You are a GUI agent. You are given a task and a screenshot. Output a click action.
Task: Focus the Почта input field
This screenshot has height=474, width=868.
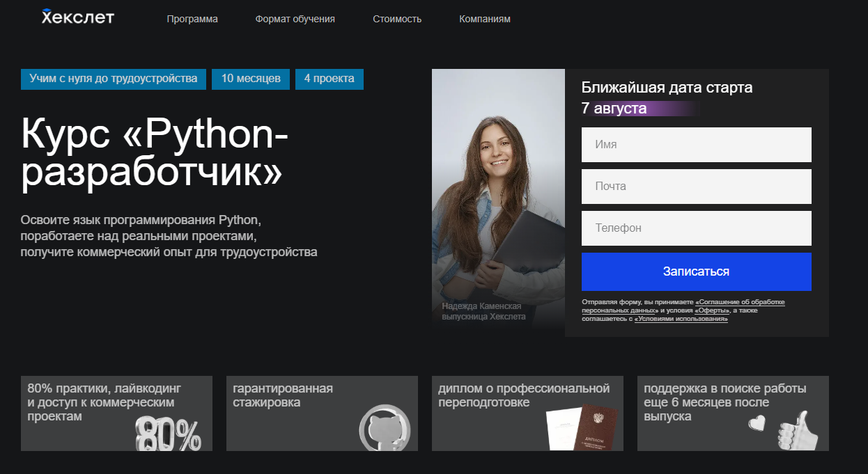click(697, 187)
